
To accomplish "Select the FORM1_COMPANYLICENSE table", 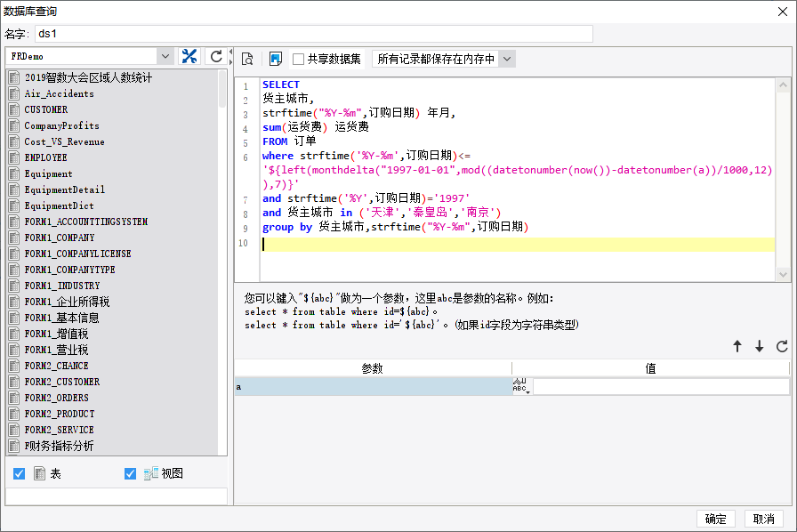I will 77,254.
